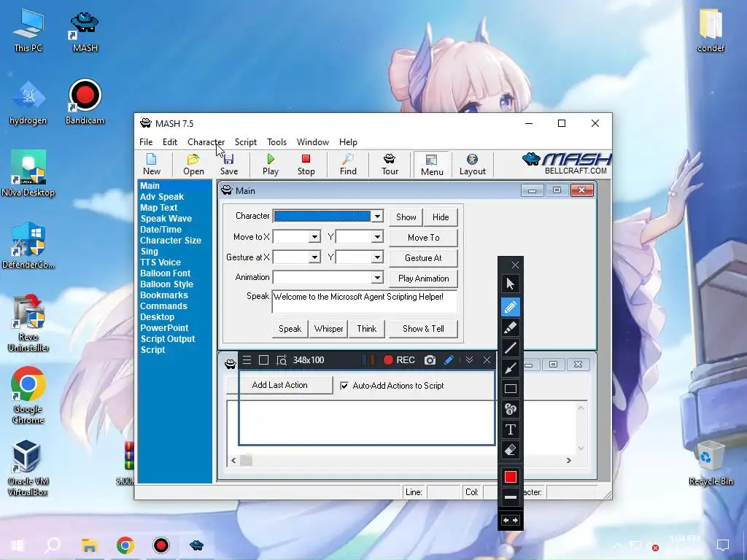Take a screenshot with the camera icon
Viewport: 747px width, 560px height.
click(430, 360)
